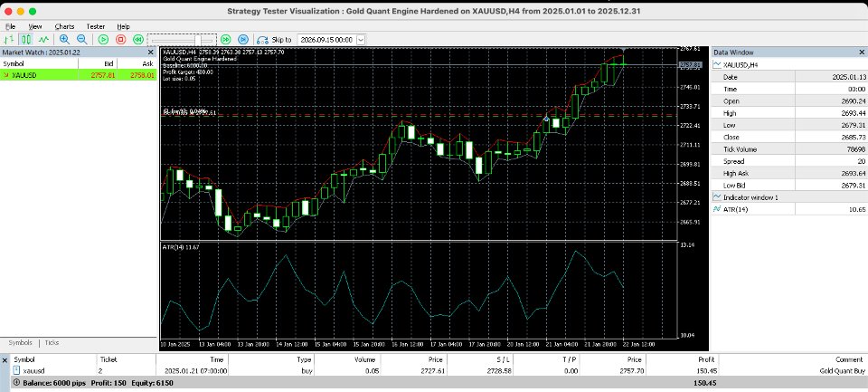The image size is (868, 392).
Task: Click the ATR(14) 11.67 indicator label
Action: tap(180, 247)
